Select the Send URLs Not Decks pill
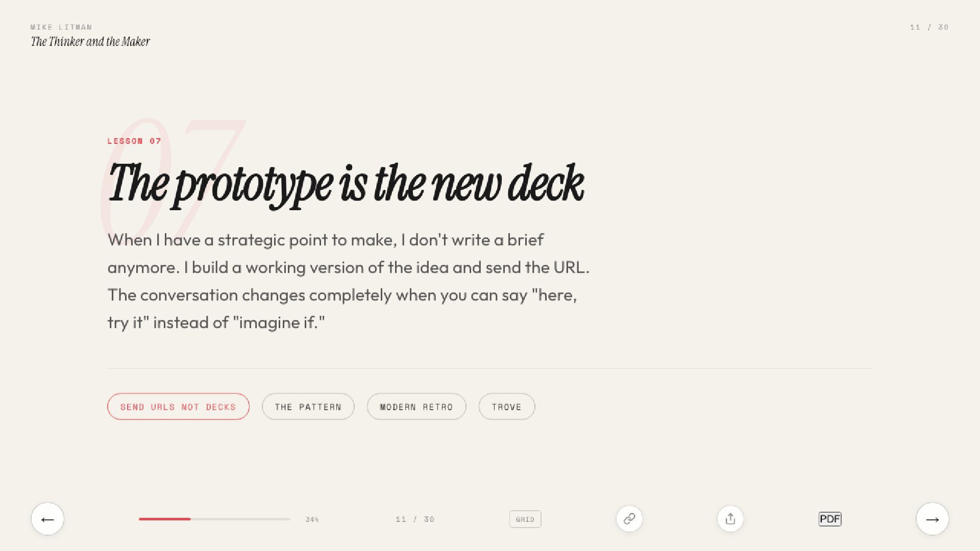The height and width of the screenshot is (551, 980). 178,407
